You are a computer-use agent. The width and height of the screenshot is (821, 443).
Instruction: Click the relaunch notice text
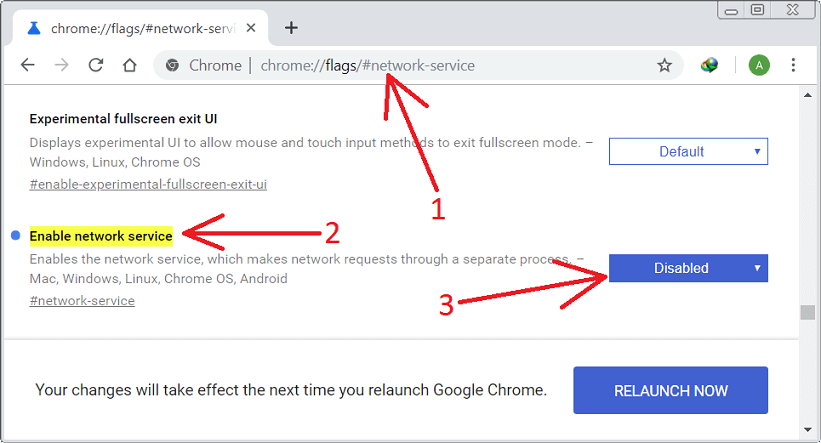[x=291, y=390]
